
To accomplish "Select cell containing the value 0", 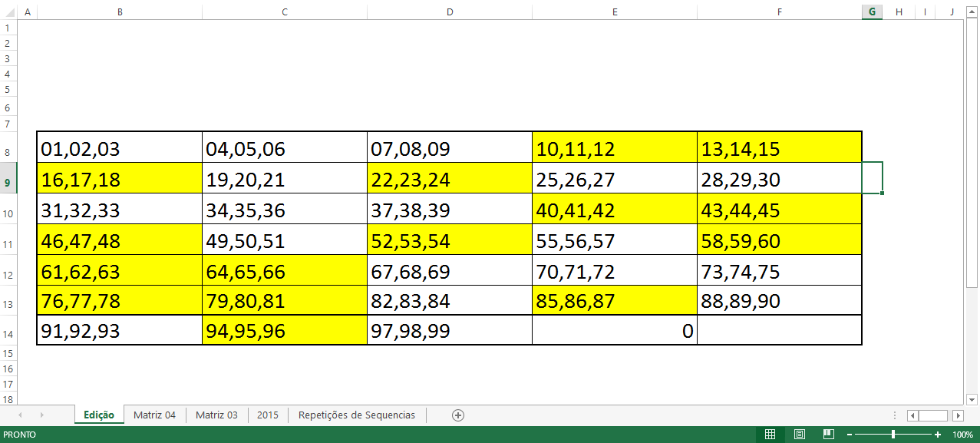I will tap(615, 330).
